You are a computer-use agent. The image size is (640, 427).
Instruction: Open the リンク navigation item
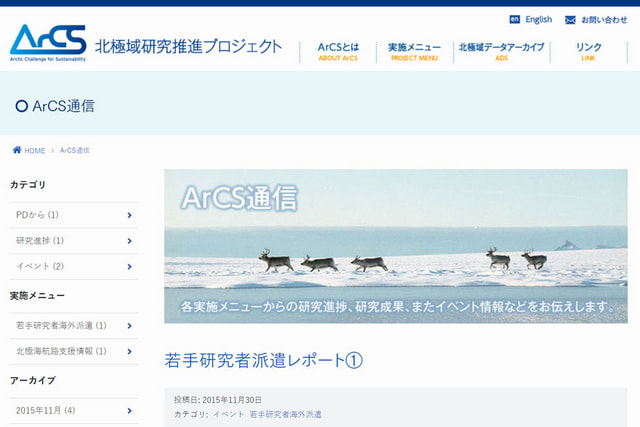click(x=588, y=52)
